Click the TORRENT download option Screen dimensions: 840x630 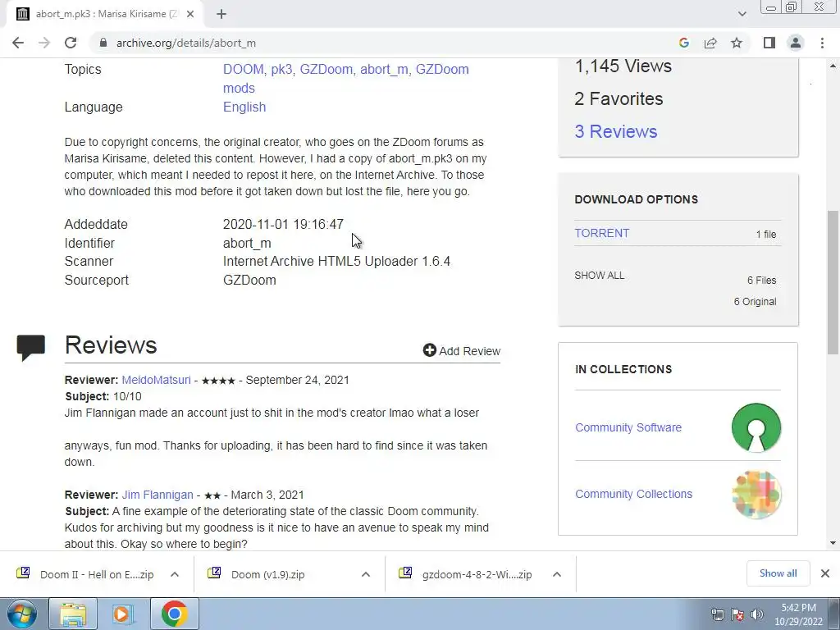coord(601,233)
